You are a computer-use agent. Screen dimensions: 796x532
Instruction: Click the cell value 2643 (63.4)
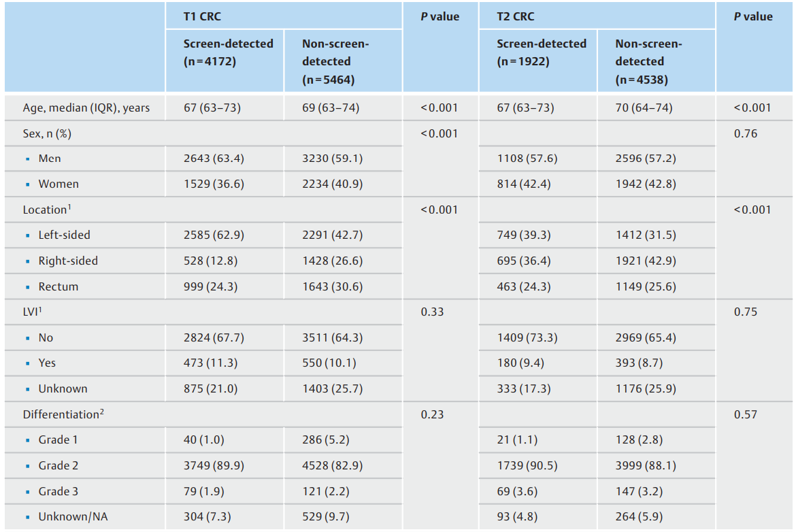214,159
